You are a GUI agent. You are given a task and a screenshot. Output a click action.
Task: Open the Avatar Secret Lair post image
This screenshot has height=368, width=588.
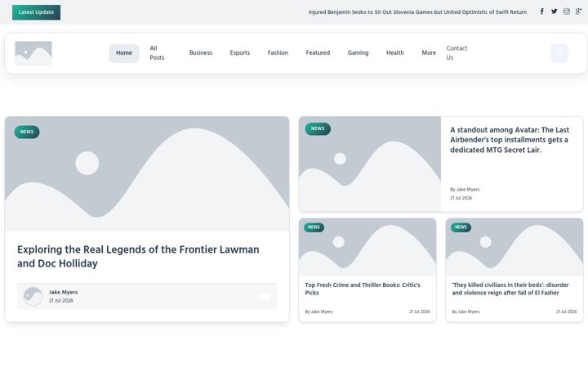370,164
